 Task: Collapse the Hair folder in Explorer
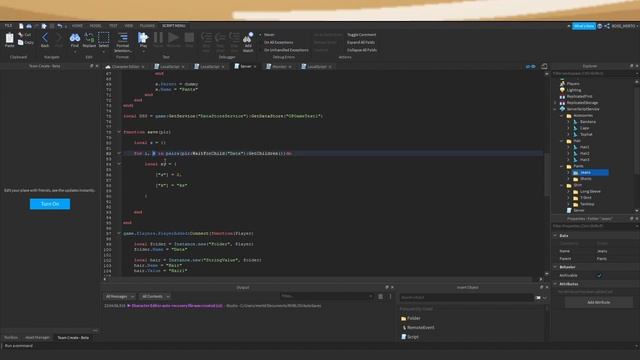click(562, 141)
